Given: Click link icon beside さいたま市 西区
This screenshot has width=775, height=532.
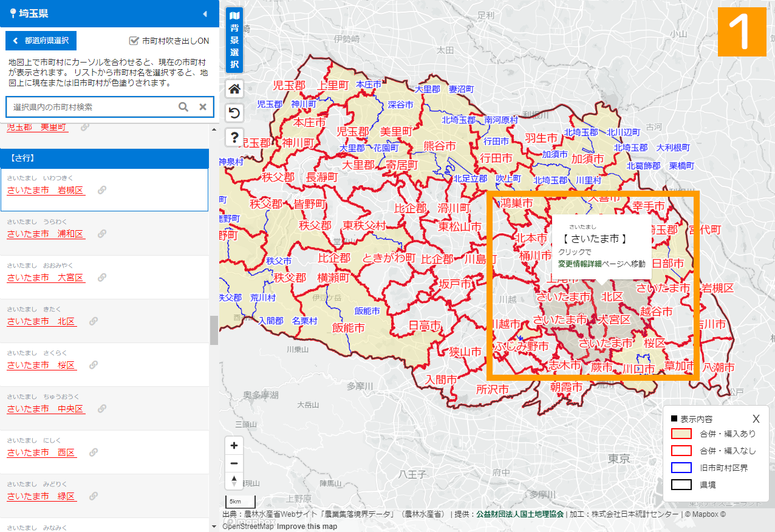Looking at the screenshot, I should (x=94, y=452).
